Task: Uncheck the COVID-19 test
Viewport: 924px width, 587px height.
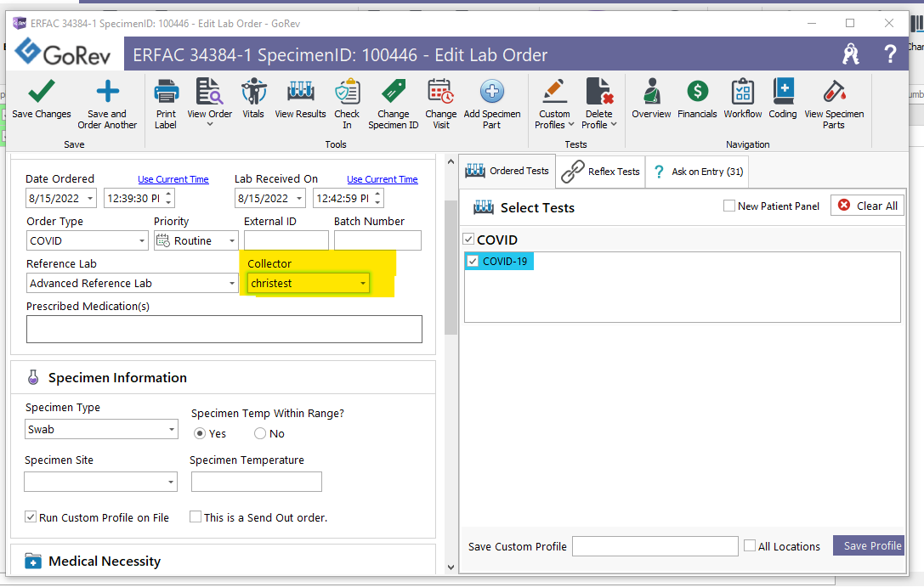Action: [x=473, y=261]
